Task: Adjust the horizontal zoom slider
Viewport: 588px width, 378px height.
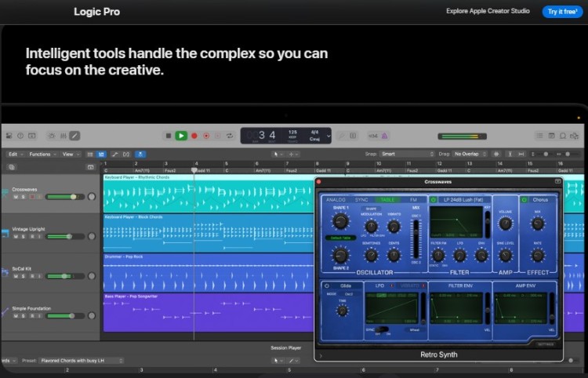Action: pyautogui.click(x=566, y=154)
